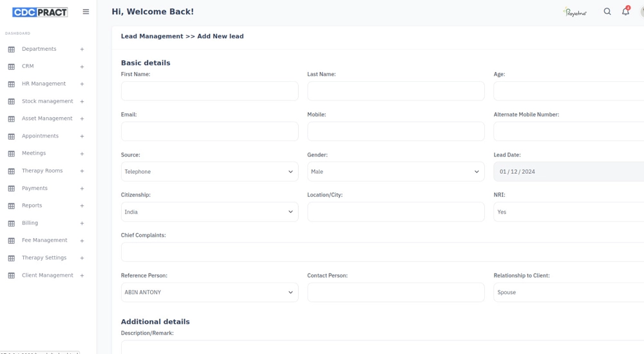Open Client Management sidebar link

click(47, 275)
